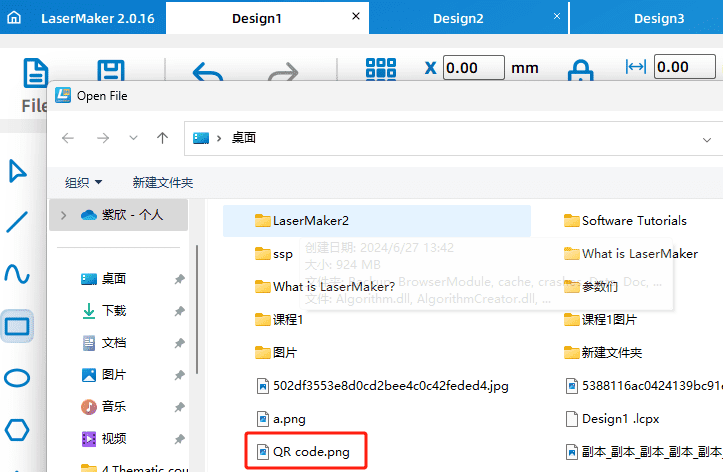Select the Software Tutorials folder
The height and width of the screenshot is (472, 723).
point(625,221)
